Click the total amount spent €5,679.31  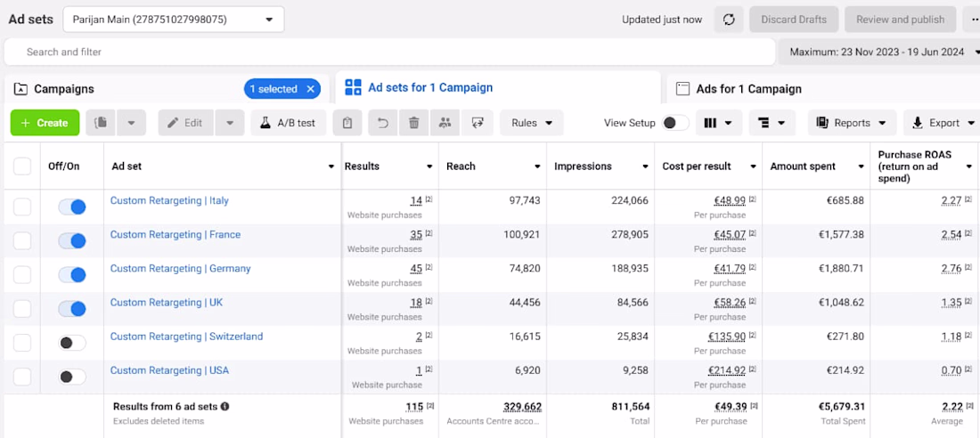click(x=842, y=407)
